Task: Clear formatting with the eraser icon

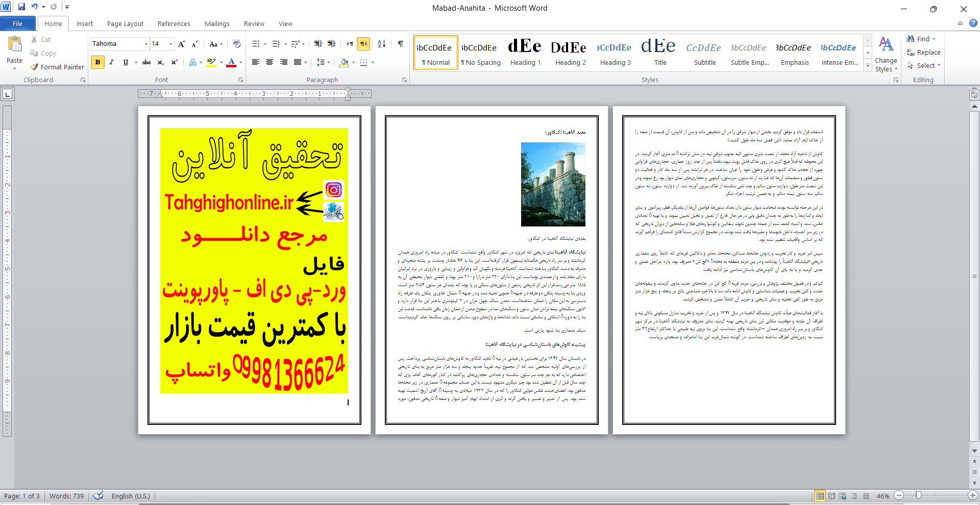Action: pos(236,44)
